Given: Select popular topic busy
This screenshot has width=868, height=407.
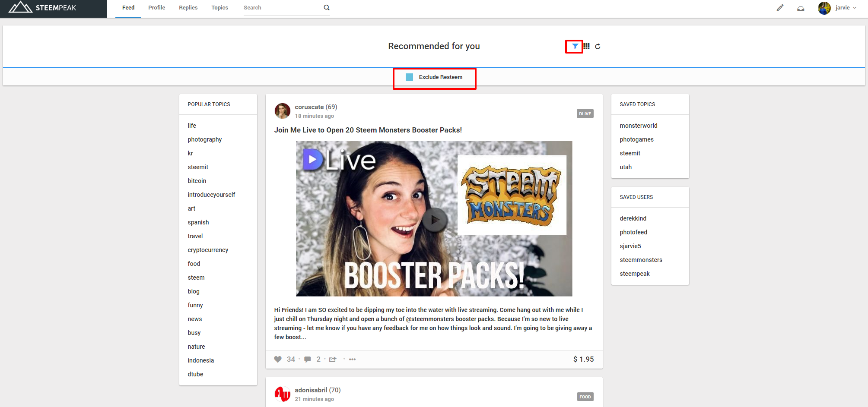Looking at the screenshot, I should (x=194, y=333).
